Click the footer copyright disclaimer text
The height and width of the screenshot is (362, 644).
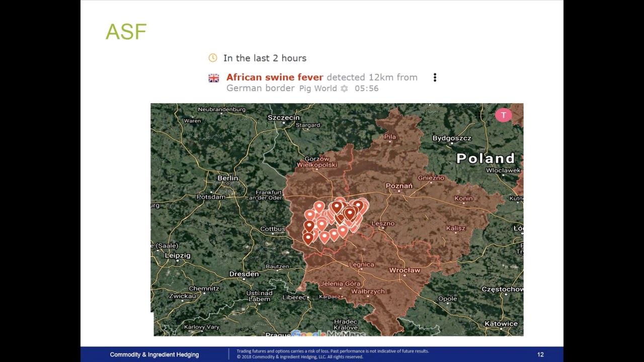click(x=333, y=354)
